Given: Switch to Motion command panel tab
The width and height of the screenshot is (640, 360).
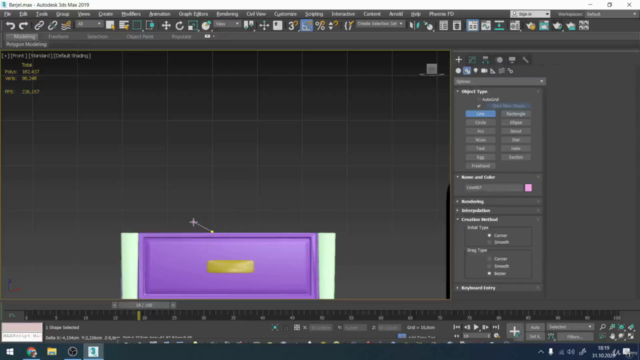Looking at the screenshot, I should 499,60.
